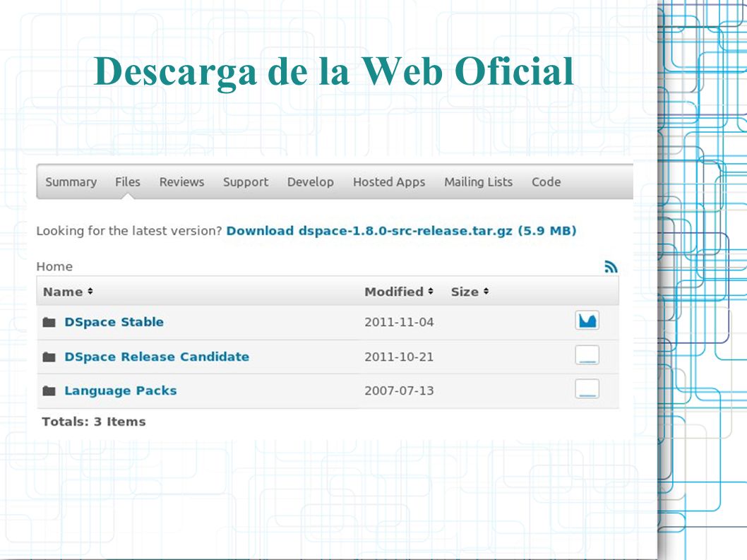Open the DSpace Stable folder link
Image resolution: width=747 pixels, height=560 pixels.
click(114, 322)
